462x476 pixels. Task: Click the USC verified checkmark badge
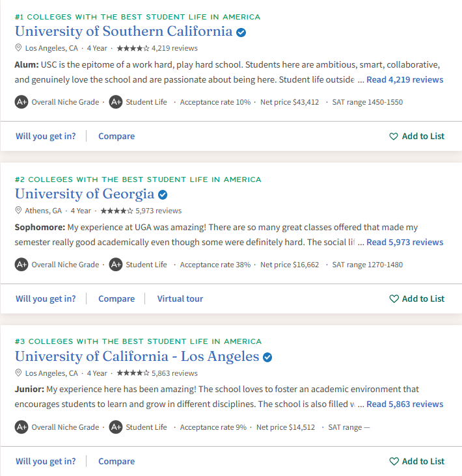click(241, 32)
